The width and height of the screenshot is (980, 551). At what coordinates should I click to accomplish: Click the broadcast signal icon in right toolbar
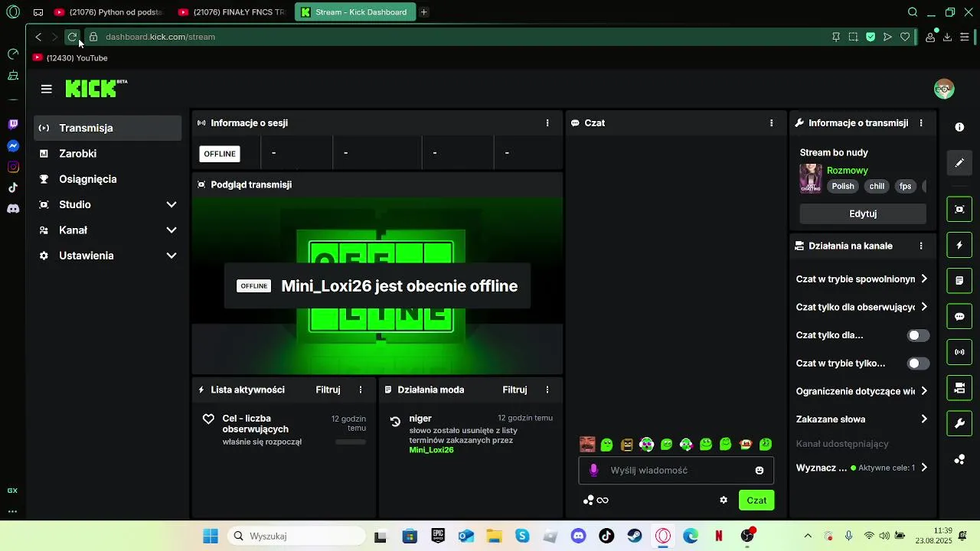959,352
